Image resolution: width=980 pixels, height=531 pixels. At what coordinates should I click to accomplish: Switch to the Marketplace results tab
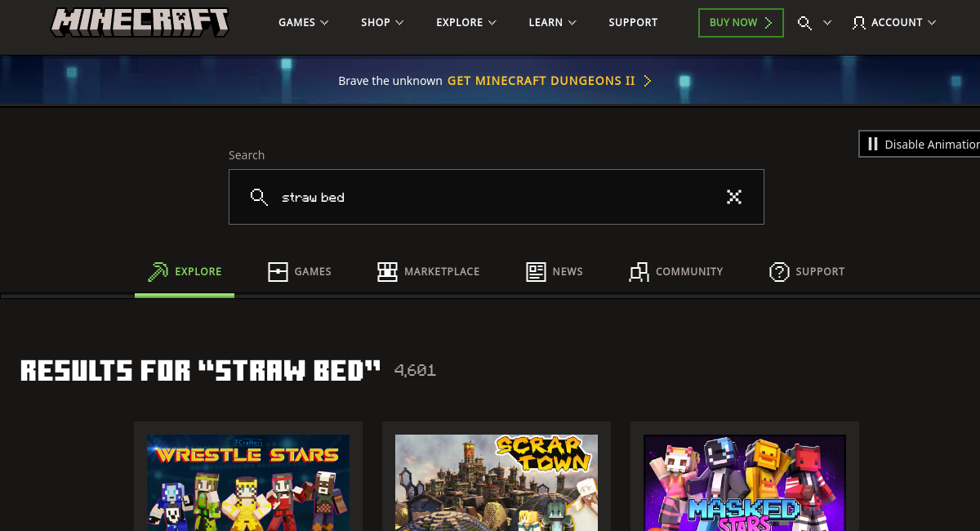pyautogui.click(x=428, y=272)
